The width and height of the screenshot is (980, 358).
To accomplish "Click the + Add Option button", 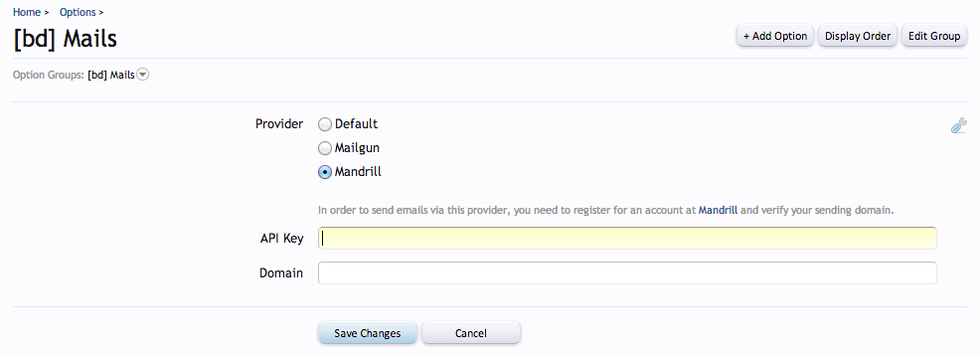I will 775,36.
